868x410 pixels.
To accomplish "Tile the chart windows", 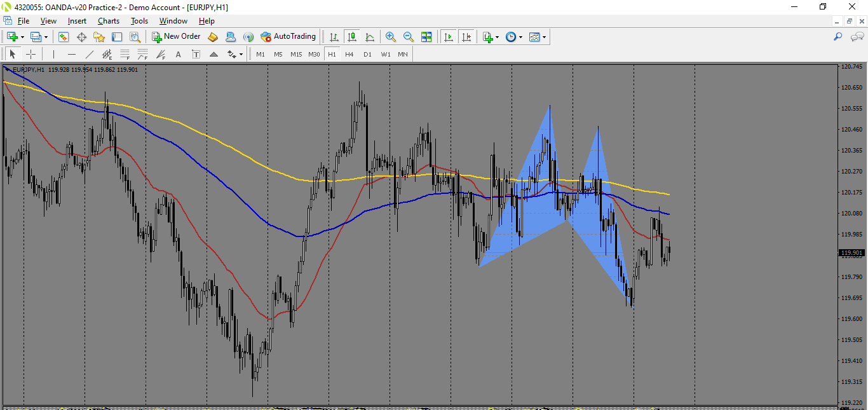I will click(426, 37).
